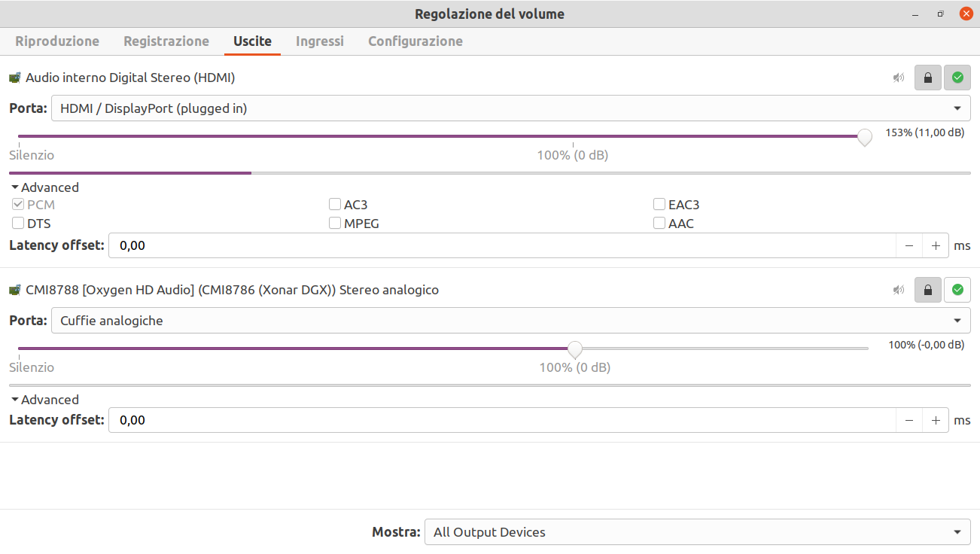Image resolution: width=980 pixels, height=554 pixels.
Task: Open the Ingressi tab
Action: 320,41
